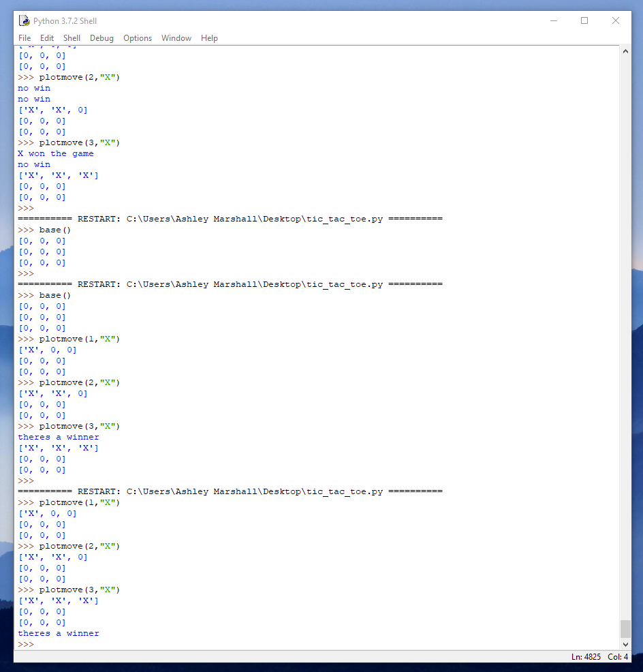The height and width of the screenshot is (672, 643).
Task: Click the Col: 4 status indicator
Action: coord(618,657)
